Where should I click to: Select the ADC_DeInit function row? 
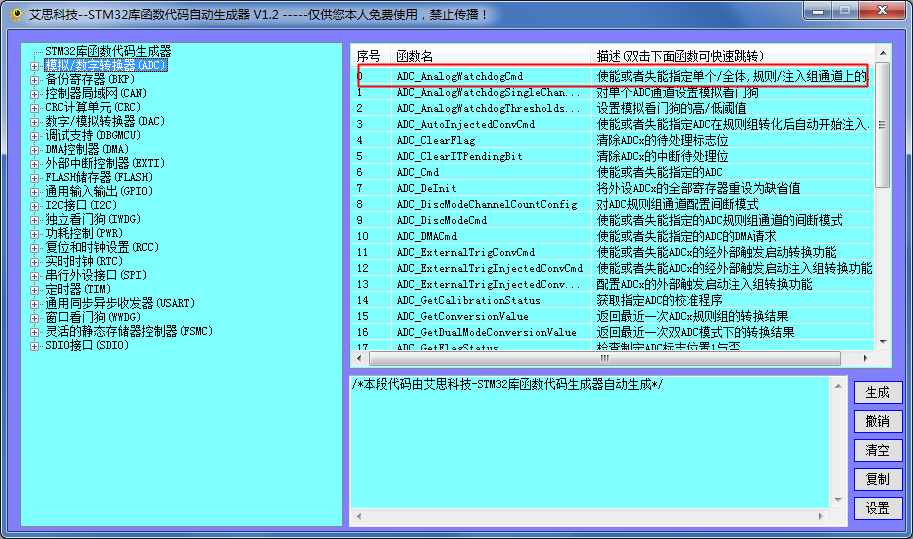click(613, 189)
